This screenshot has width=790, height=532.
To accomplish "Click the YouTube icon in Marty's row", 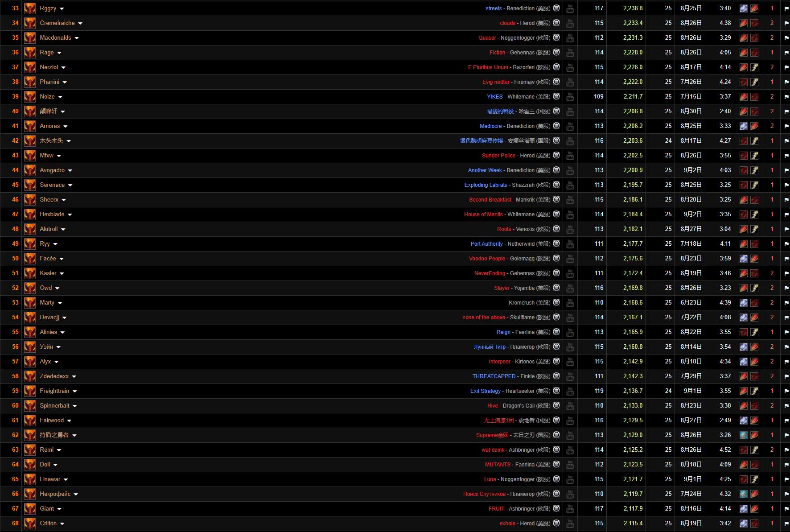I will [570, 303].
